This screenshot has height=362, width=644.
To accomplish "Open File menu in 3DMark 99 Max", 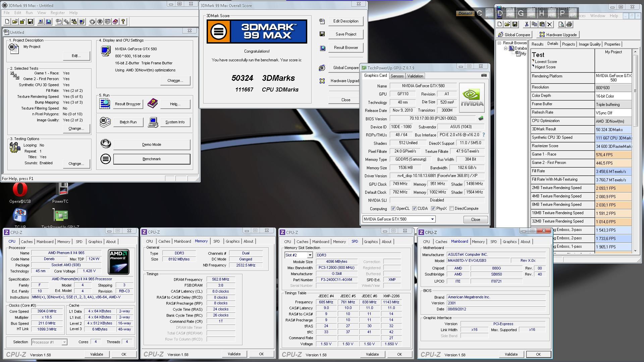I will tap(7, 13).
